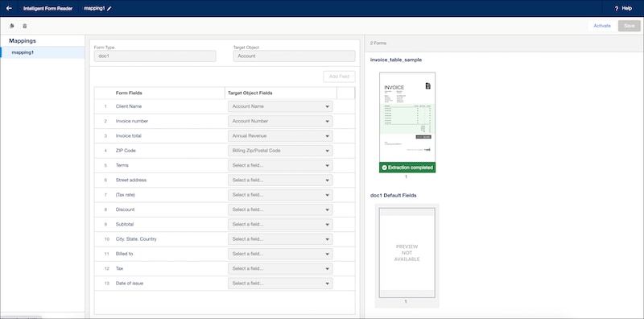This screenshot has width=644, height=319.
Task: Open the Account Name dropdown for Client Name
Action: coord(280,106)
